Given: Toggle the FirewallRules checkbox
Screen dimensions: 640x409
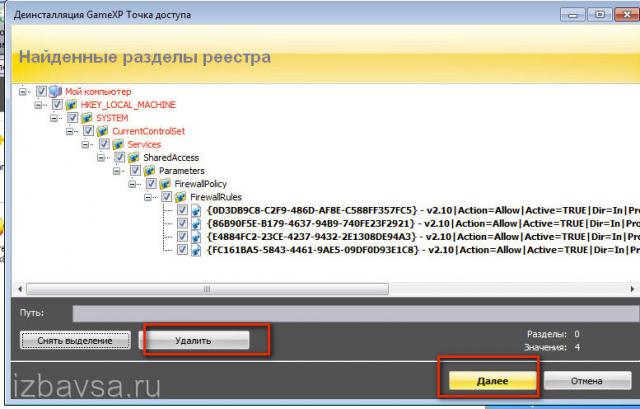Looking at the screenshot, I should click(167, 196).
